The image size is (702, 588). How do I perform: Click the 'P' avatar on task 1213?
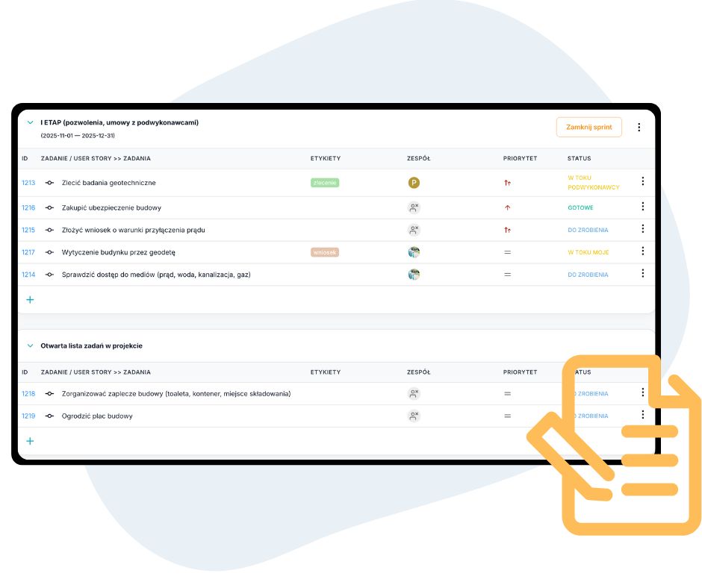point(414,183)
